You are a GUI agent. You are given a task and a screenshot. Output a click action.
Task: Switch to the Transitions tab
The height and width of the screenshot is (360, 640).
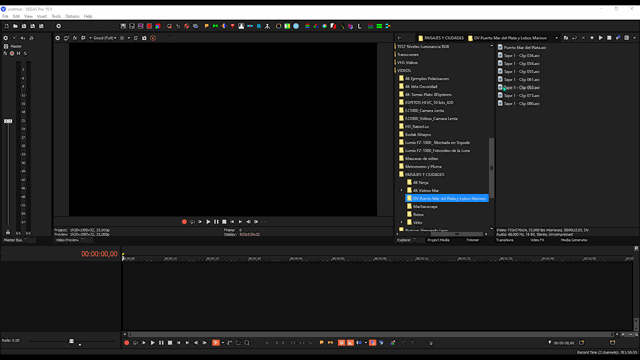505,240
